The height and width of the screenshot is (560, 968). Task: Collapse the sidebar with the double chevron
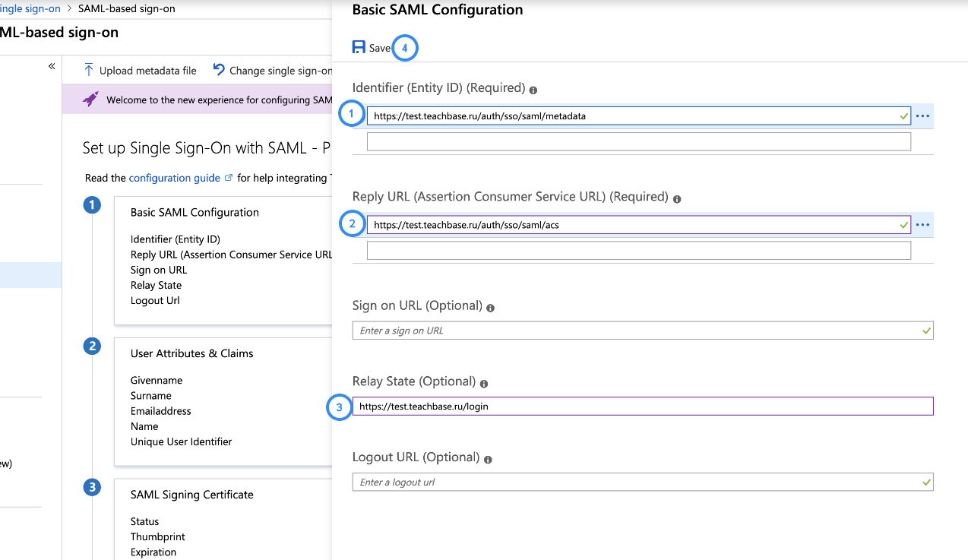click(52, 66)
